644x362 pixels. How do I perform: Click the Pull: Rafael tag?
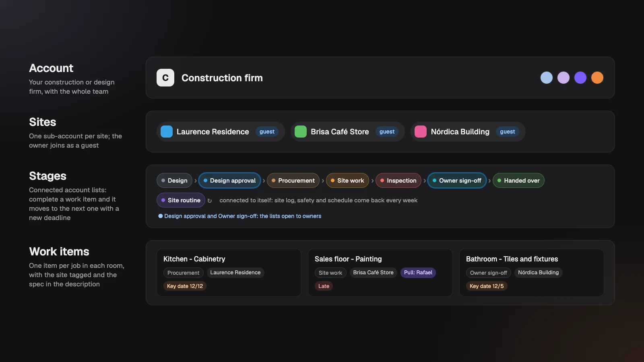click(x=418, y=273)
